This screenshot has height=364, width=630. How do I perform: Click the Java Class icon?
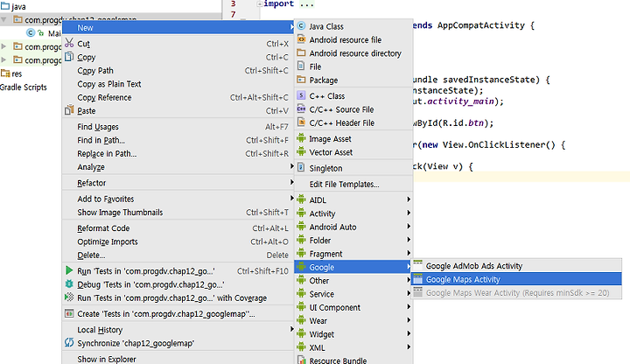click(301, 26)
